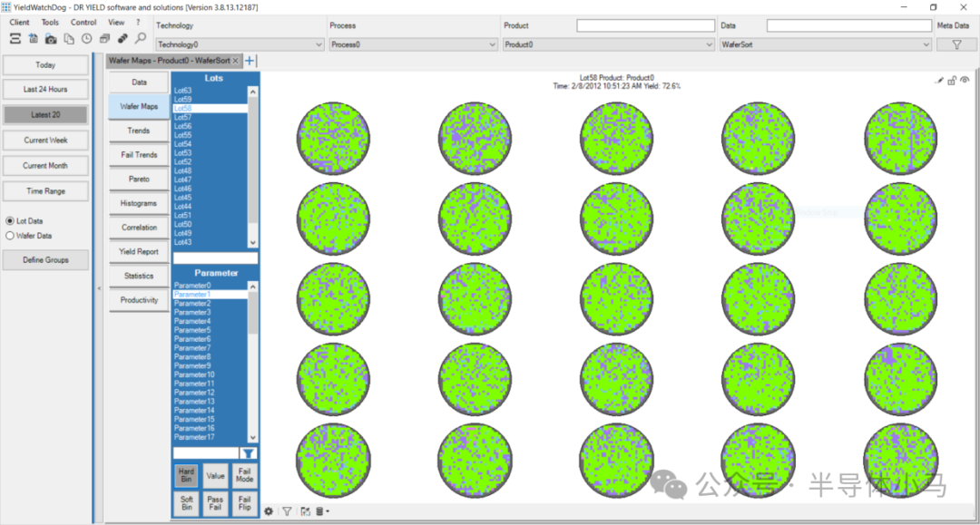
Task: Click the Today time filter button
Action: point(45,65)
